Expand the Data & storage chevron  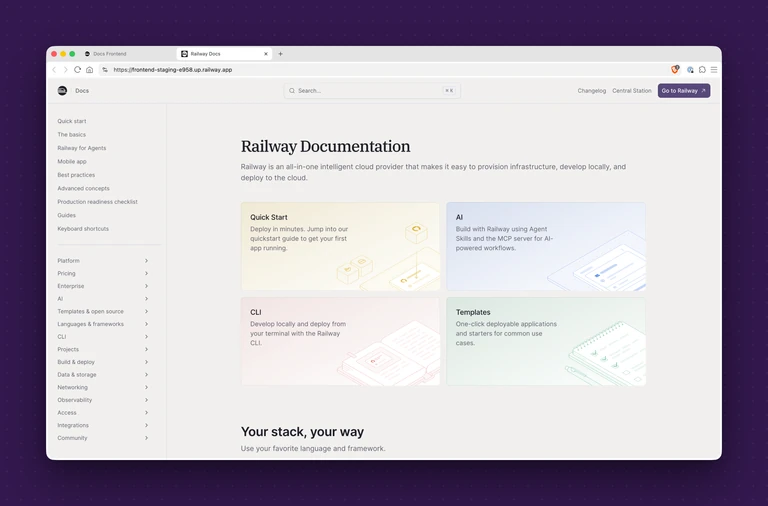click(x=146, y=375)
